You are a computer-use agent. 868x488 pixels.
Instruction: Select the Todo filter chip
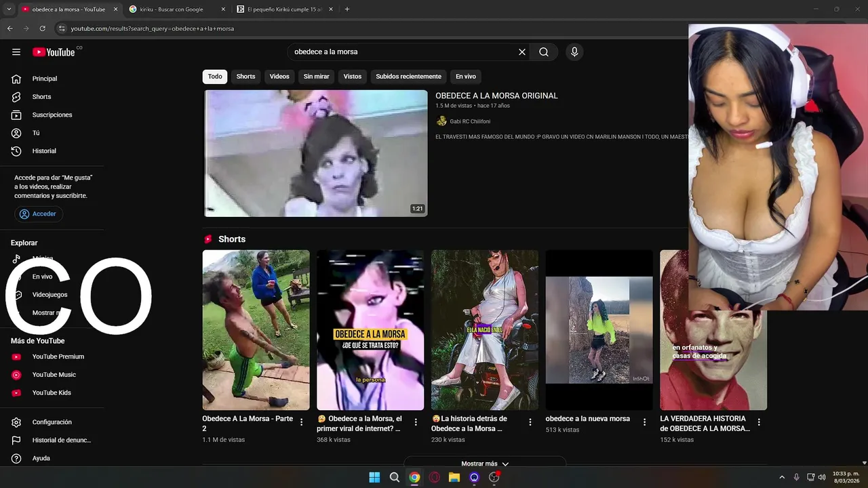point(215,77)
